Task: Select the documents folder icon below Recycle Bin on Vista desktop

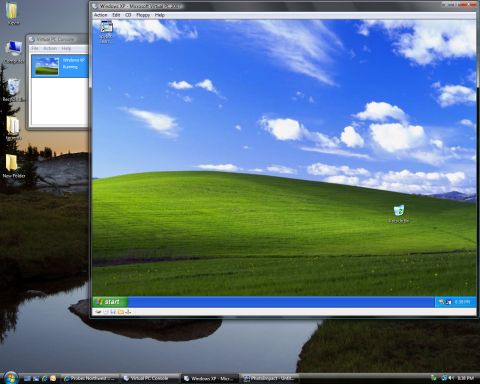Action: (x=13, y=128)
